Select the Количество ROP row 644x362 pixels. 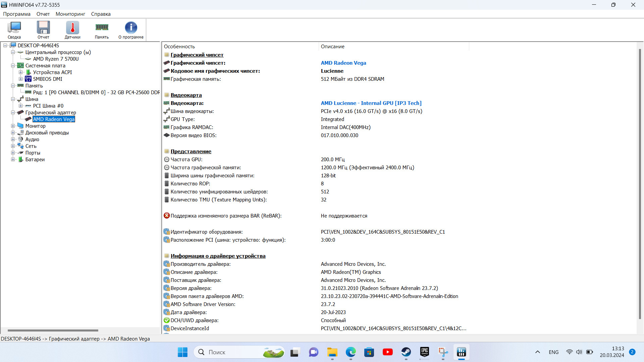pyautogui.click(x=315, y=184)
